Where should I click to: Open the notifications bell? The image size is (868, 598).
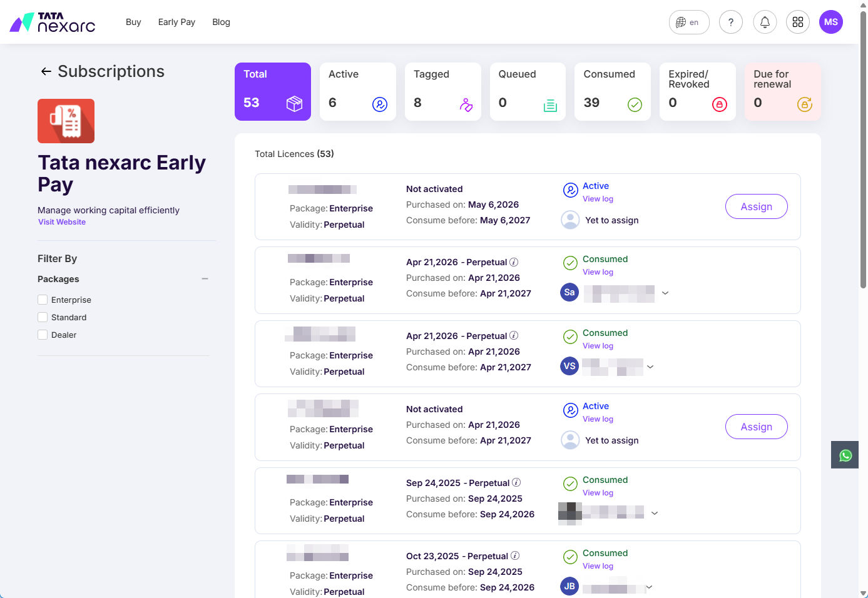pyautogui.click(x=765, y=22)
